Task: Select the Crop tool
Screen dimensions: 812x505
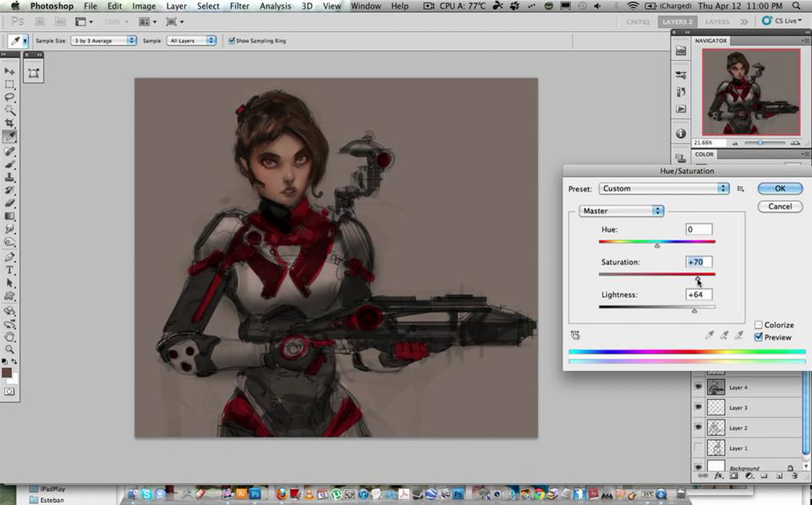Action: [x=9, y=123]
